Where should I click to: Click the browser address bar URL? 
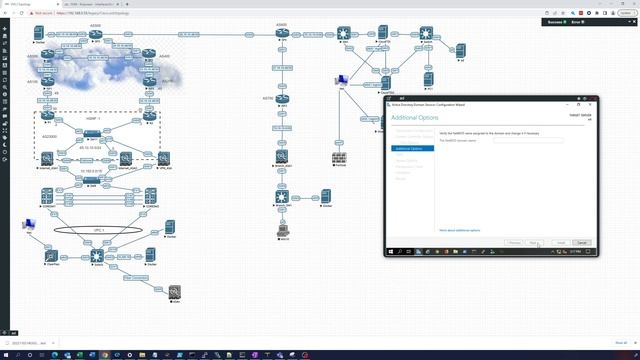[93, 13]
